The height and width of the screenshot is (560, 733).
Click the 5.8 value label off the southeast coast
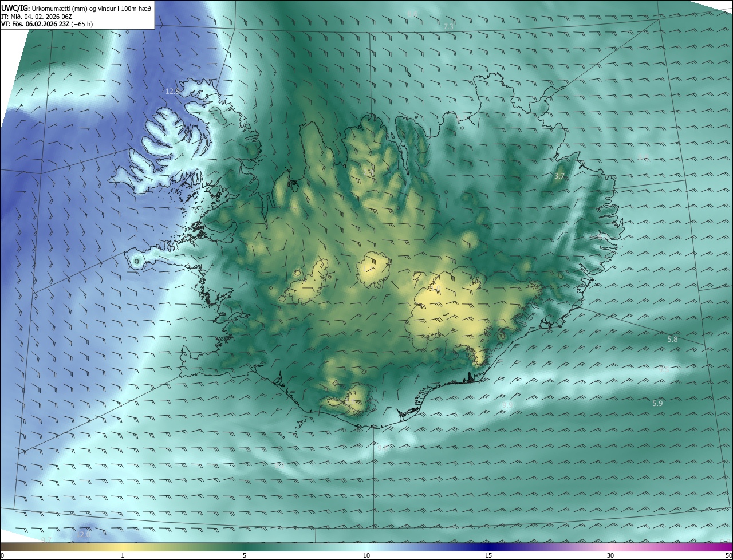coord(672,340)
